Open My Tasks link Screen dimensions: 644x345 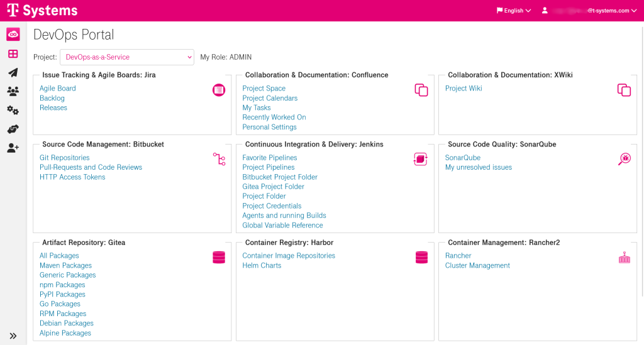[257, 107]
